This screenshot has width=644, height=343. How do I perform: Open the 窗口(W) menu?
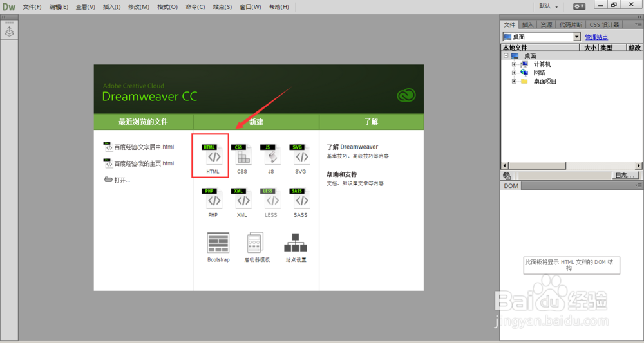point(250,7)
